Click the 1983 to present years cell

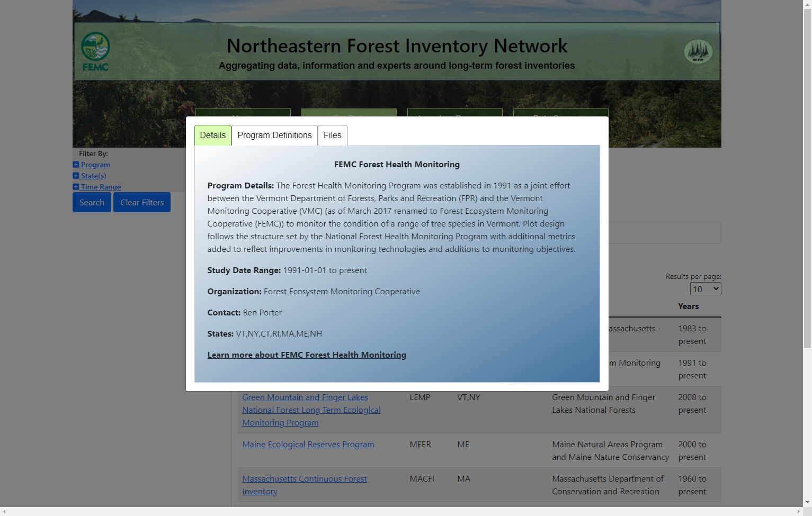tap(692, 335)
